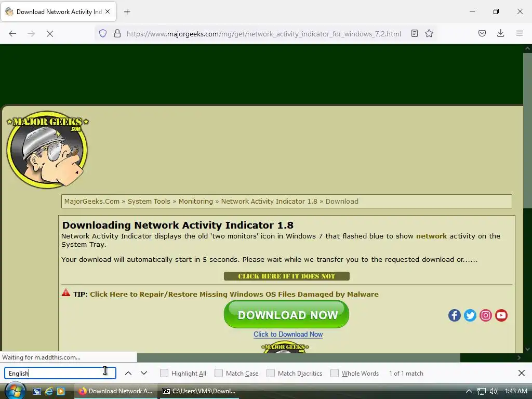The height and width of the screenshot is (399, 532).
Task: Enable Match Diacritics option
Action: point(271,373)
